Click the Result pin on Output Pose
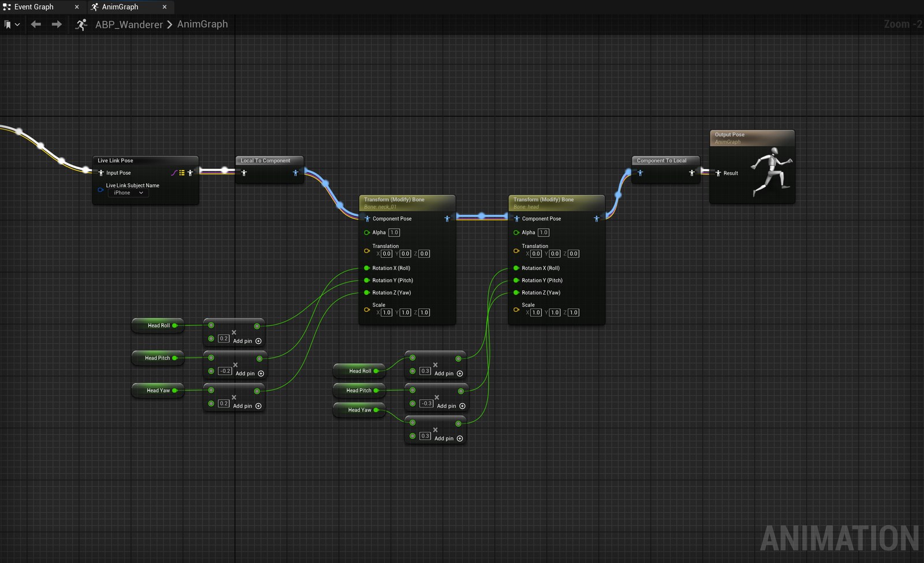Screen dimensions: 924x563 click(718, 173)
